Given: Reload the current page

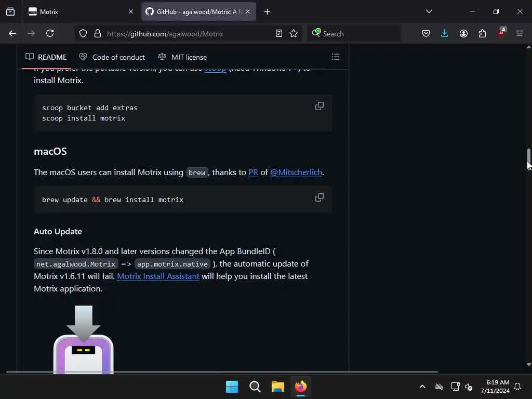Looking at the screenshot, I should (x=50, y=34).
